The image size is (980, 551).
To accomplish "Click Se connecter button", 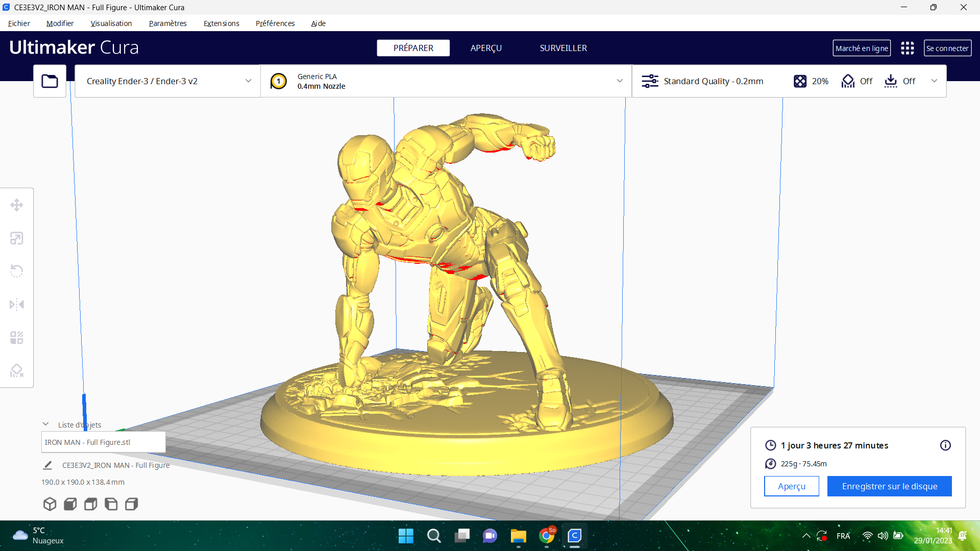I will tap(947, 48).
